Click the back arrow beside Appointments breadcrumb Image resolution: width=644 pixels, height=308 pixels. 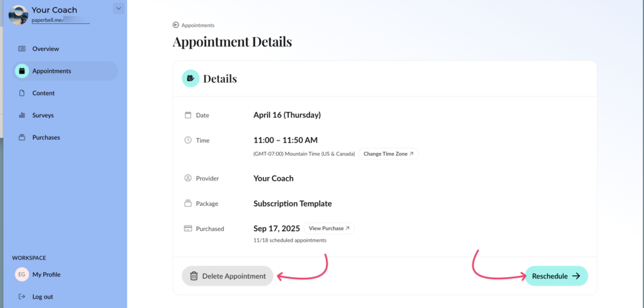[x=176, y=25]
